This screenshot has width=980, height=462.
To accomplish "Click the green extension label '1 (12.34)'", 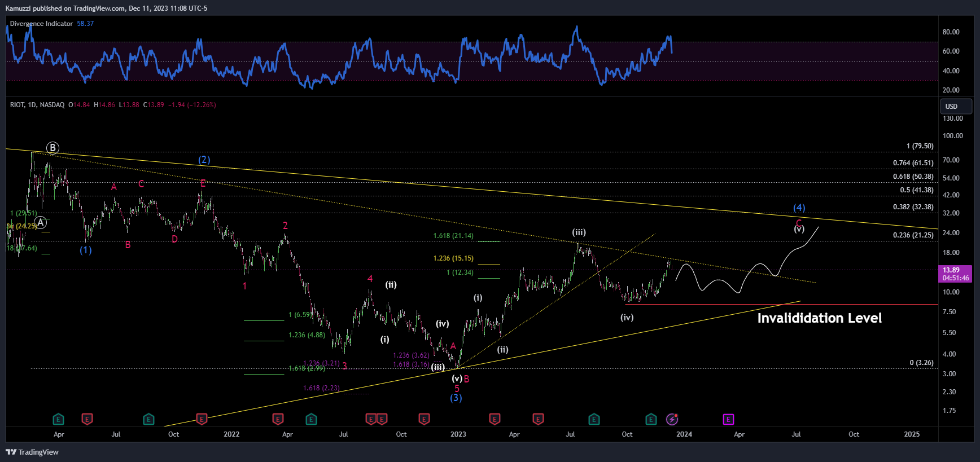I will (460, 272).
